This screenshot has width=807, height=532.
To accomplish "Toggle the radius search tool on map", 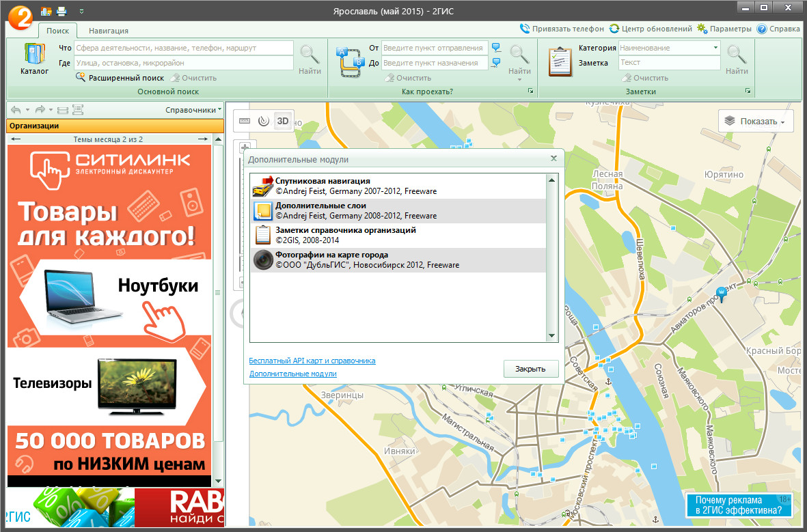I will tap(264, 122).
